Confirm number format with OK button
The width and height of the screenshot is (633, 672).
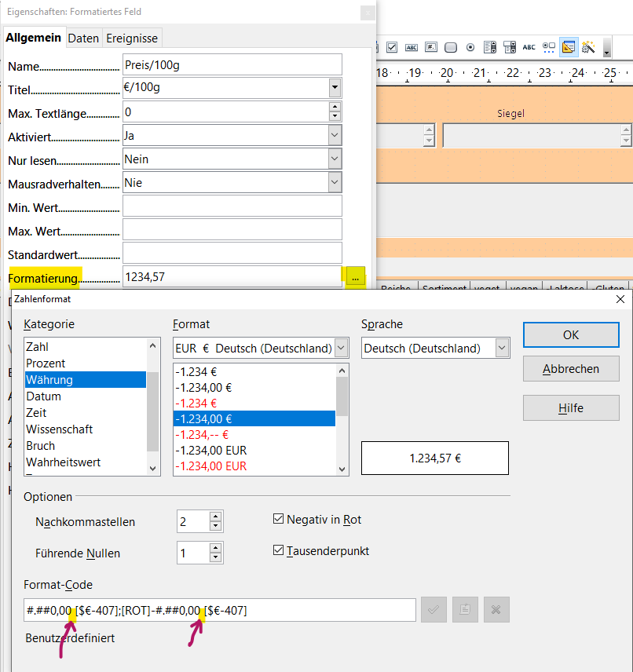click(571, 334)
